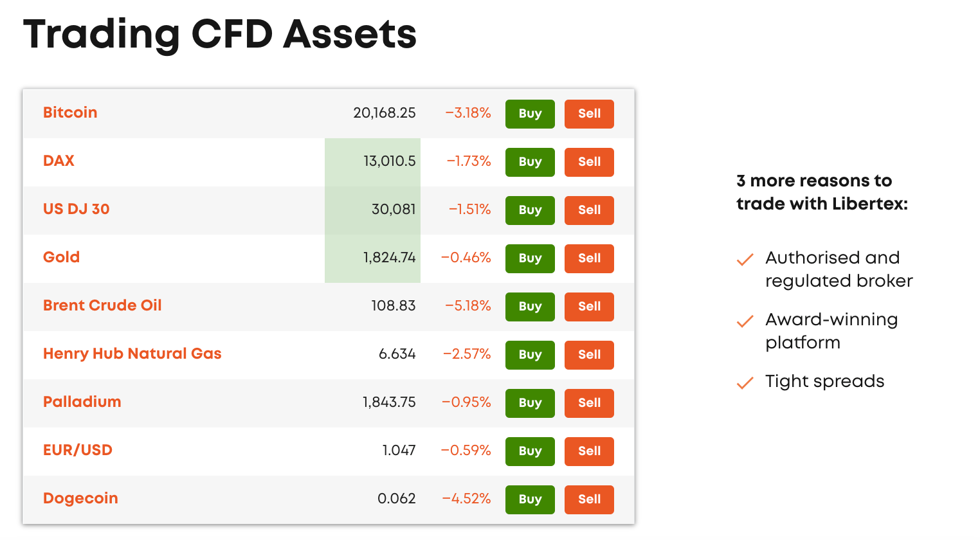Image resolution: width=980 pixels, height=540 pixels.
Task: Buy the EUR/USD pair
Action: coord(530,451)
